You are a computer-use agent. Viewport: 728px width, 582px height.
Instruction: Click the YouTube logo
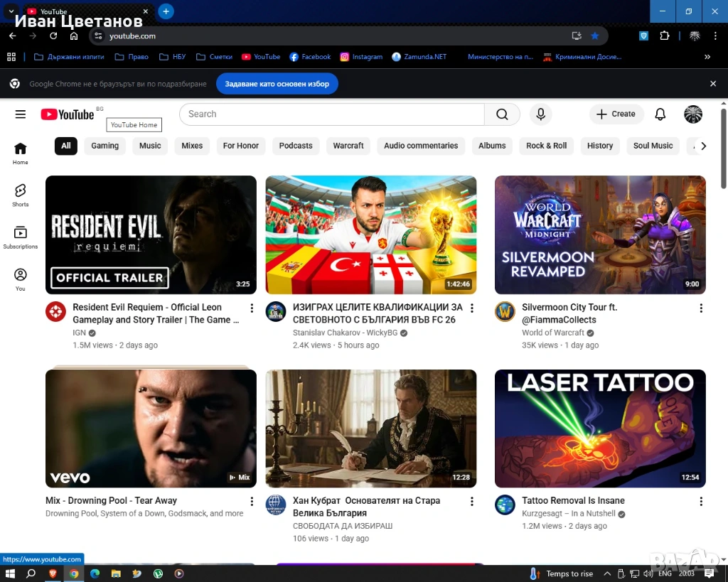click(x=68, y=114)
